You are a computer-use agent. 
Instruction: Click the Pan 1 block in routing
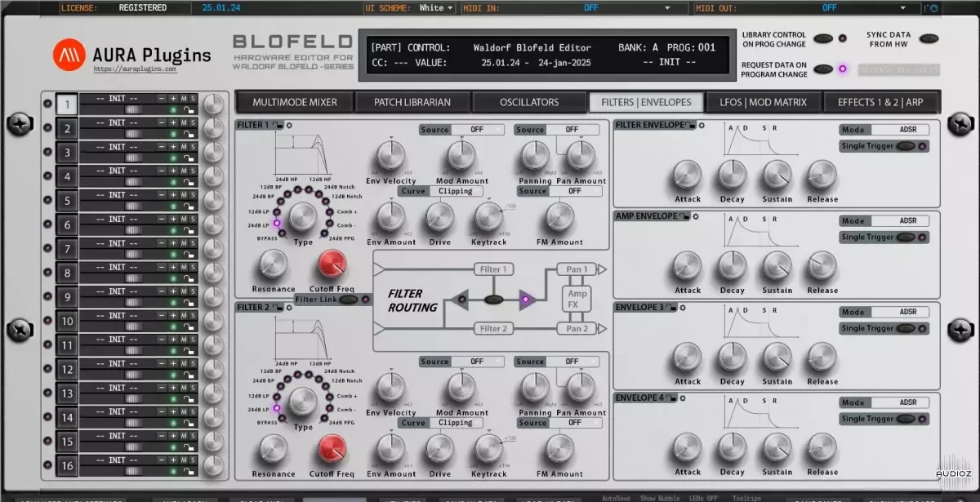coord(577,269)
